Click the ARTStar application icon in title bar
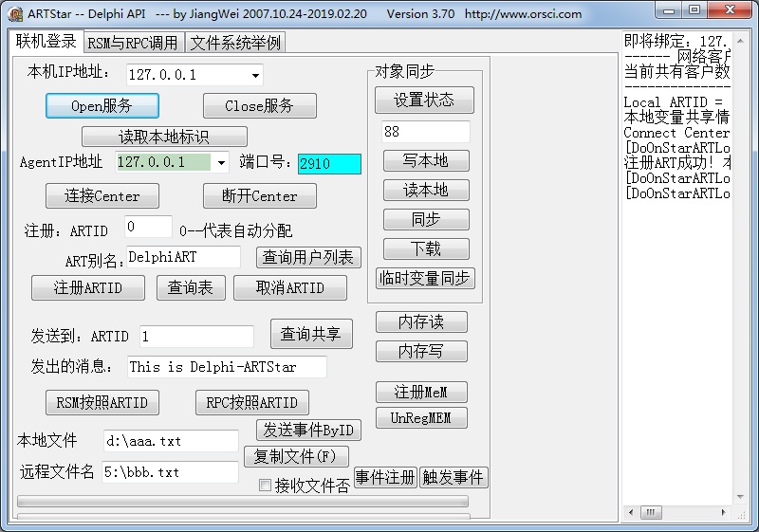 [15, 14]
